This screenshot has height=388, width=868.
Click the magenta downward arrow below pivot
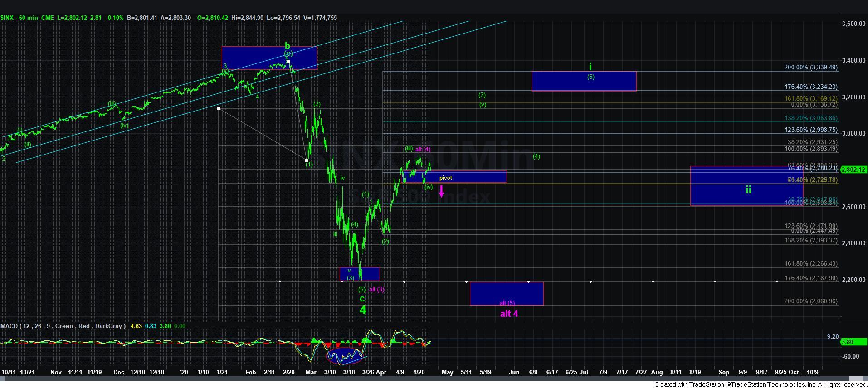(x=442, y=191)
